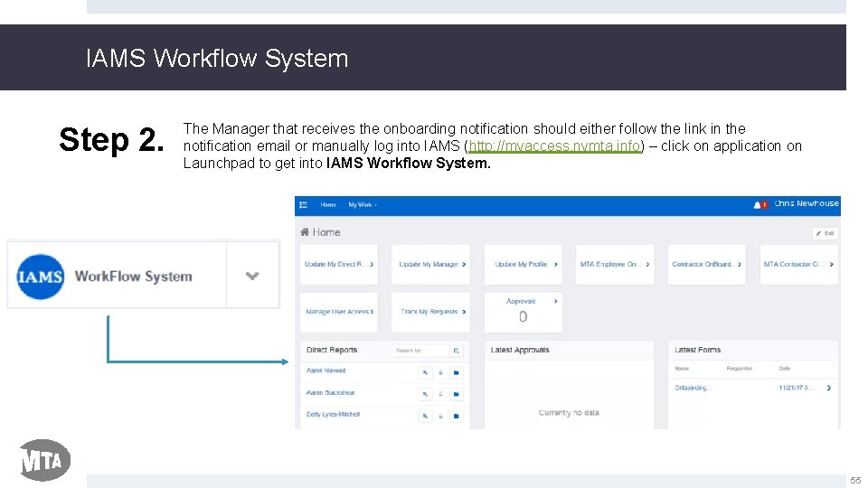The width and height of the screenshot is (868, 488).
Task: Click the Direct Reports search field
Action: tap(420, 351)
